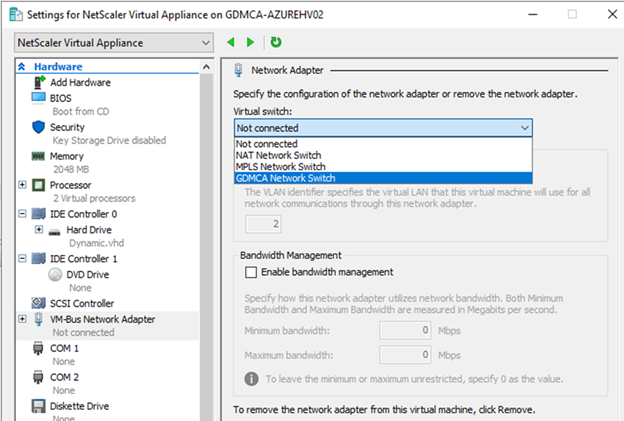Select the SCSI Controller item
The height and width of the screenshot is (421, 624).
tap(82, 303)
